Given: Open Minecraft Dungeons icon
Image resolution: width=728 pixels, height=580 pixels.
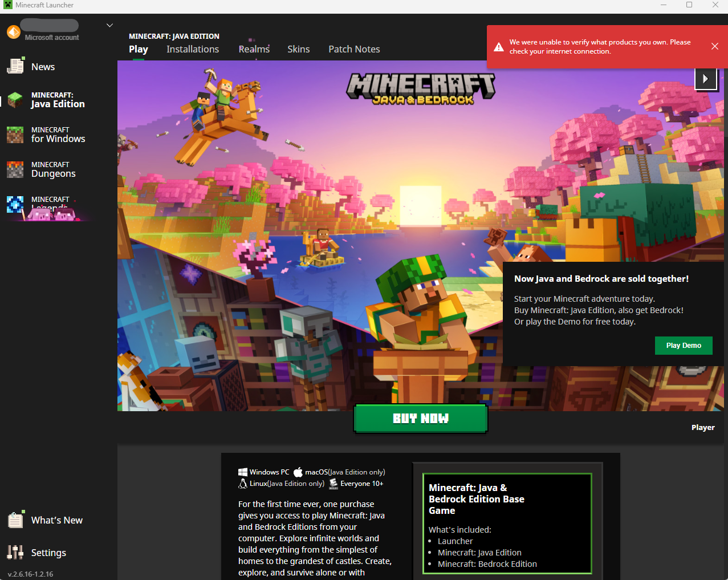Looking at the screenshot, I should click(15, 170).
